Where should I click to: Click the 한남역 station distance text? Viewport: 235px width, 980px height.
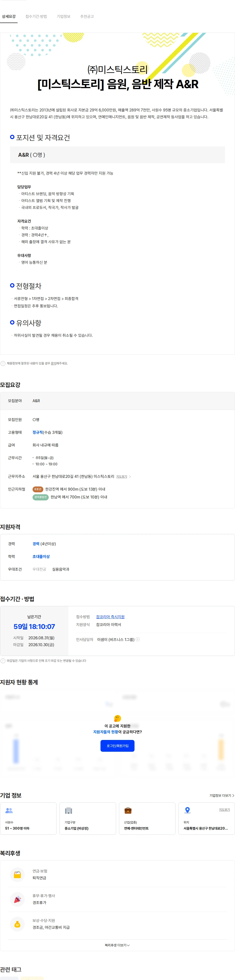pos(79,497)
